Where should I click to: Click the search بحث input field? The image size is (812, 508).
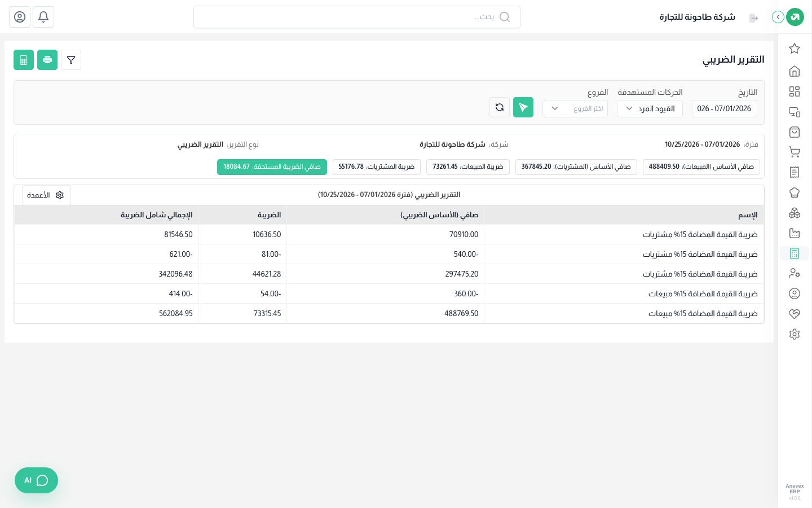point(357,17)
